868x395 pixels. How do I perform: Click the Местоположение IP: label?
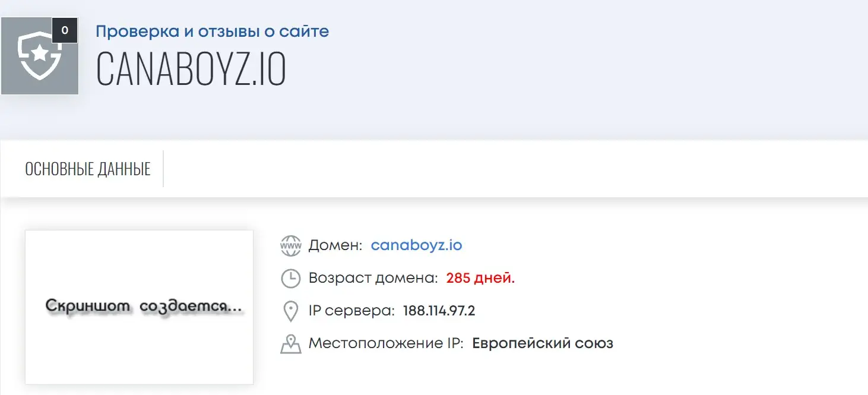386,343
